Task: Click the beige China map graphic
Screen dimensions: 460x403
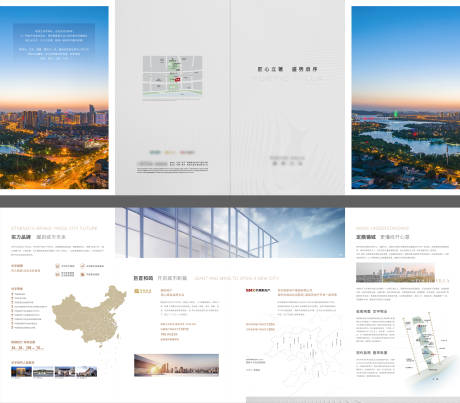Action: (89, 314)
